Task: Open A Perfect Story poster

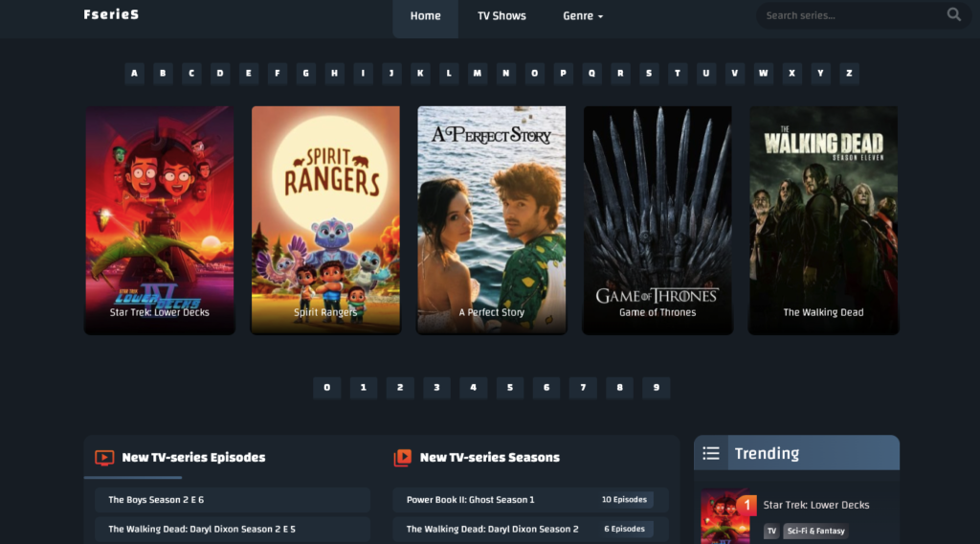Action: coord(491,219)
